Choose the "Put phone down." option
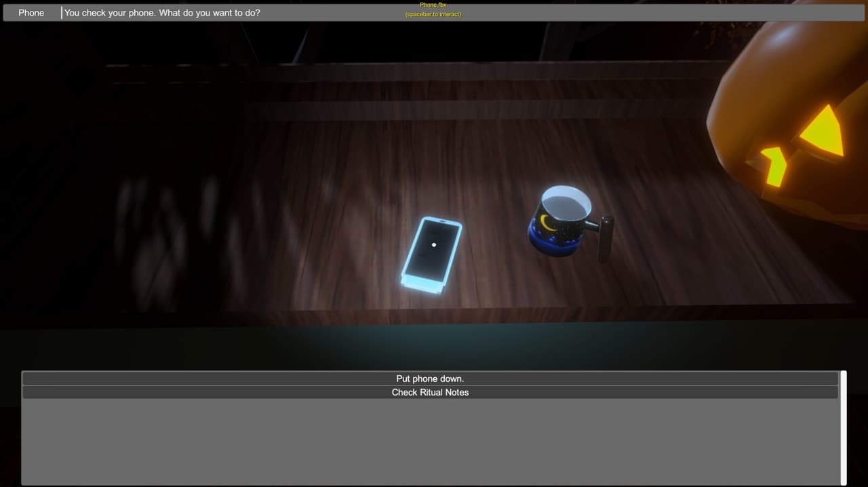Image resolution: width=868 pixels, height=487 pixels. [x=430, y=378]
